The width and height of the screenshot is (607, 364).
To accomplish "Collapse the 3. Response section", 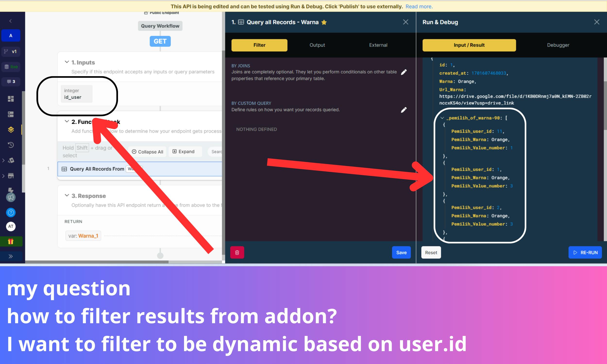I will click(x=67, y=196).
